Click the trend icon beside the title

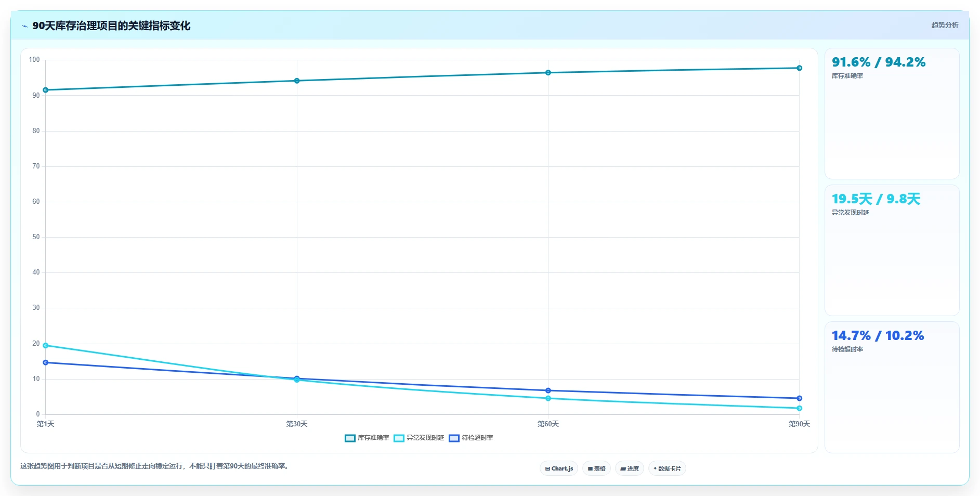24,26
